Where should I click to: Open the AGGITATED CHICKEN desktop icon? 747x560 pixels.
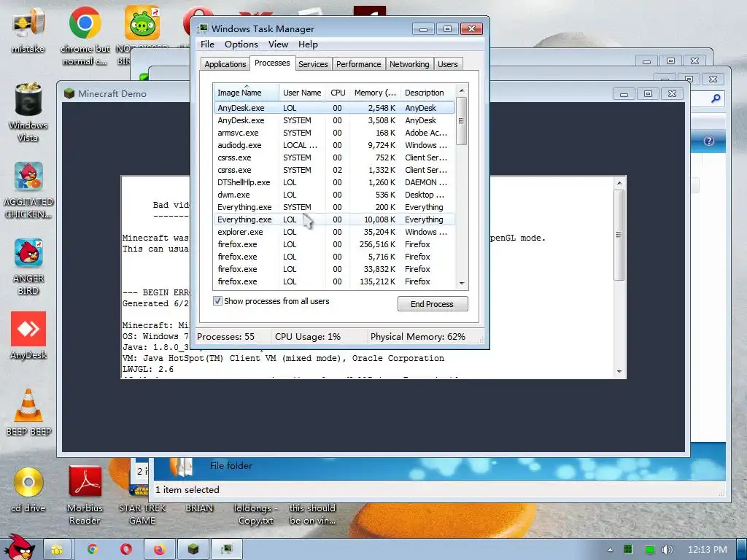pos(28,190)
